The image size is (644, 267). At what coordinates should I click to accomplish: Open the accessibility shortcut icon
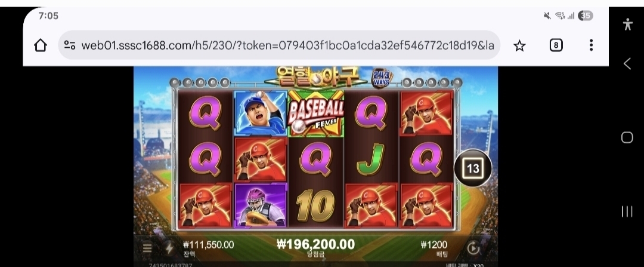[627, 24]
